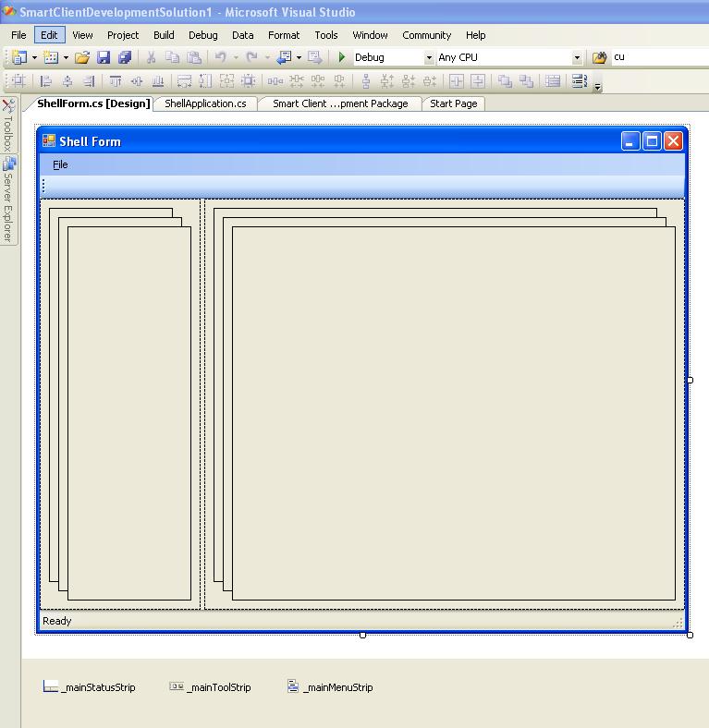
Task: Open the Edit menu
Action: (49, 35)
